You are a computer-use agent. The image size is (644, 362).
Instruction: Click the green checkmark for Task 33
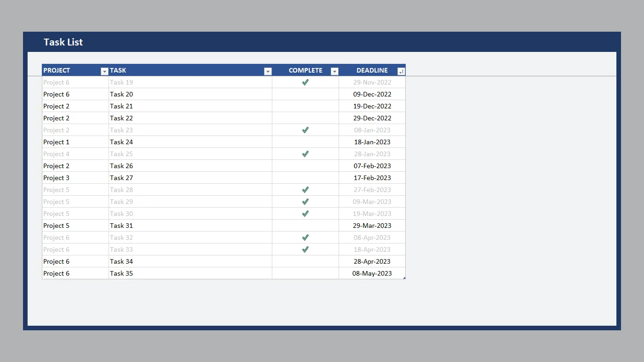[x=305, y=249]
